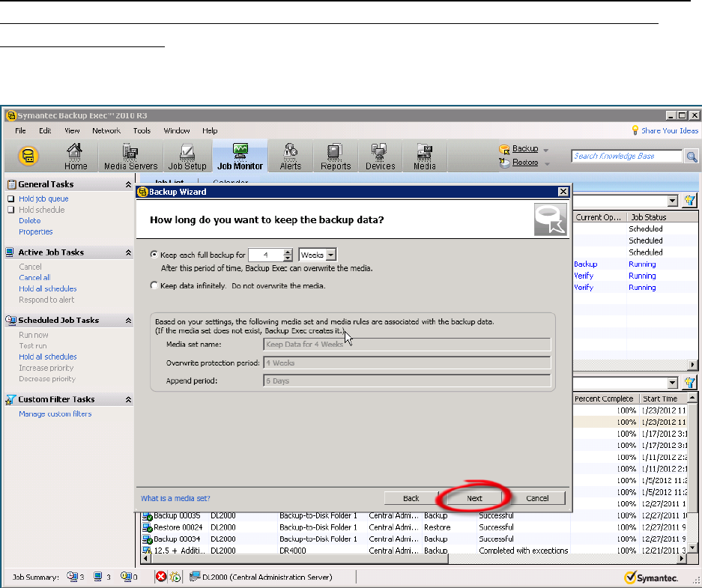
Task: Click Next in the Backup Wizard
Action: point(474,498)
